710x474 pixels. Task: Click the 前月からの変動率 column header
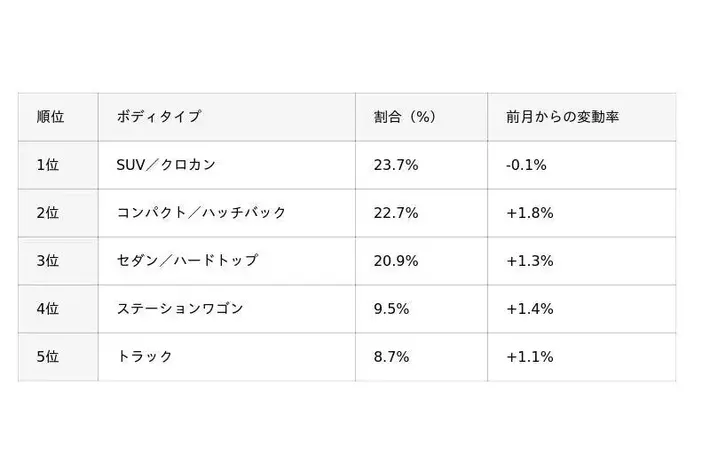pos(562,117)
